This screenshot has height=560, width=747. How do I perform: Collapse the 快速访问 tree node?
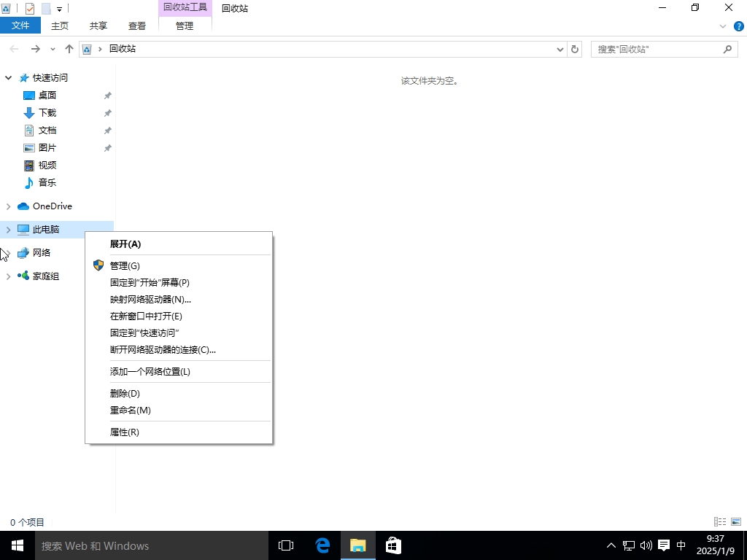tap(9, 77)
